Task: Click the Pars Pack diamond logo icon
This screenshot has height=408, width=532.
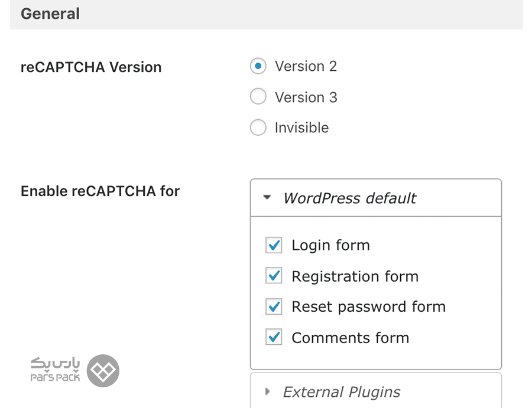Action: 103,371
